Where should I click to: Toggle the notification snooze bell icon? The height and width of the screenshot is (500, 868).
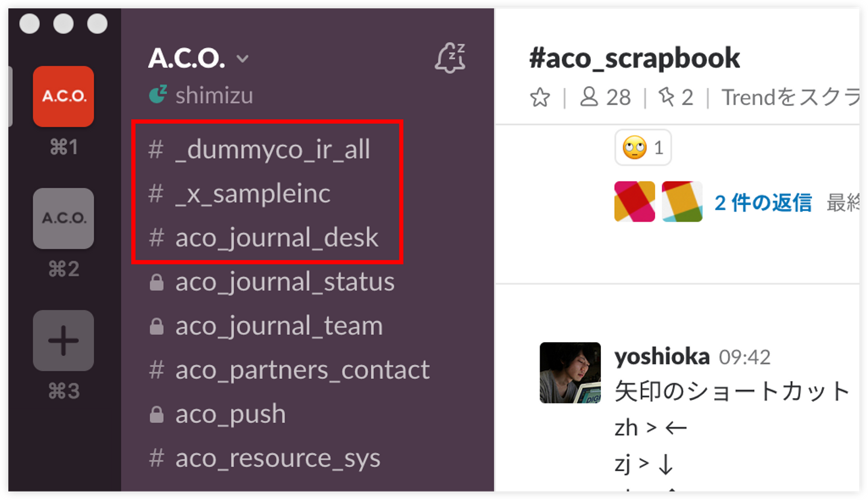click(x=450, y=58)
